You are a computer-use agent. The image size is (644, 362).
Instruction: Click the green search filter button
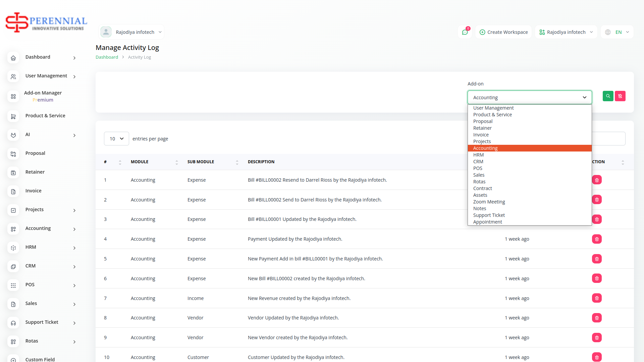coord(608,96)
